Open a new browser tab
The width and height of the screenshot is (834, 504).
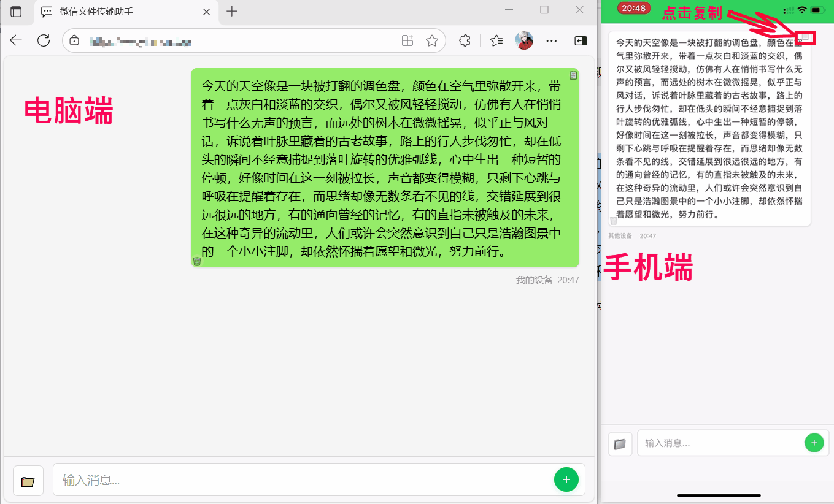pos(232,12)
